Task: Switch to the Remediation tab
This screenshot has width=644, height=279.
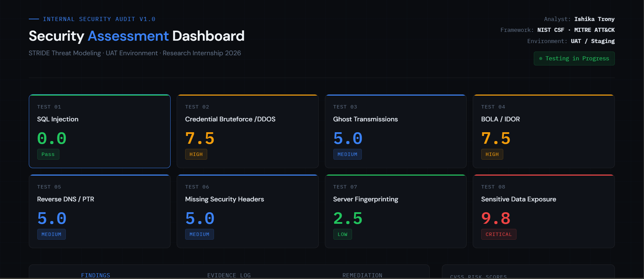Action: pyautogui.click(x=362, y=275)
